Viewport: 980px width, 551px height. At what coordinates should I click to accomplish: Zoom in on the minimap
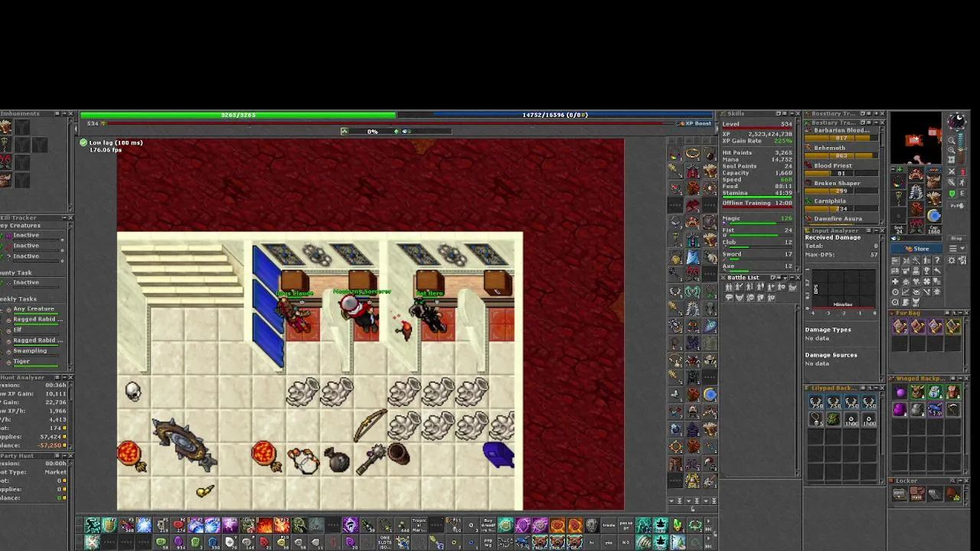tap(952, 150)
